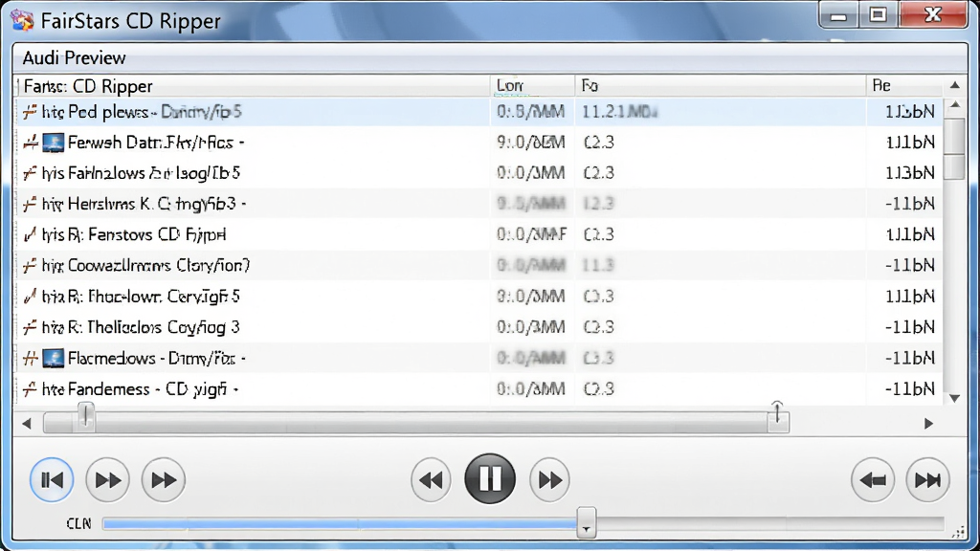Viewport: 980px width, 551px height.
Task: Minimize the FairStars CD Ripper window
Action: click(x=838, y=15)
